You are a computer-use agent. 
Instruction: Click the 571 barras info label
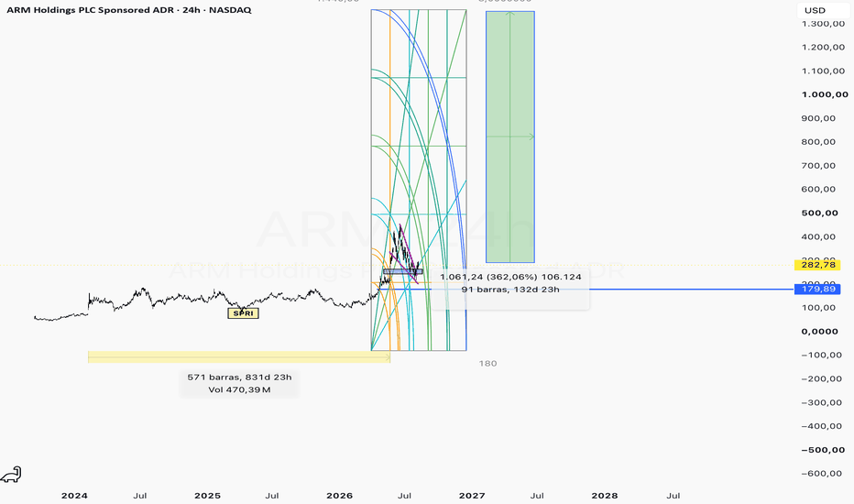point(239,384)
